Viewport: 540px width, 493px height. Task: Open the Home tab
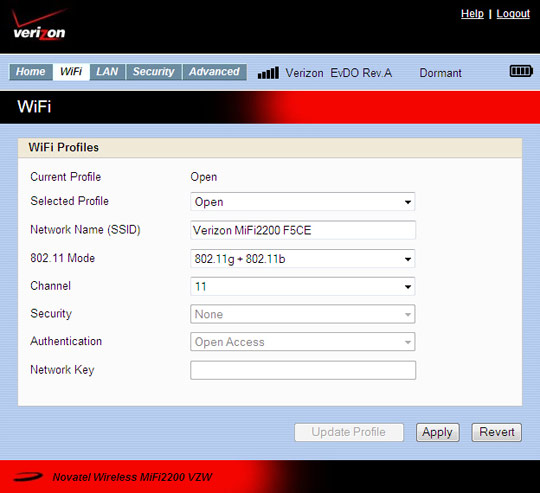(x=31, y=72)
